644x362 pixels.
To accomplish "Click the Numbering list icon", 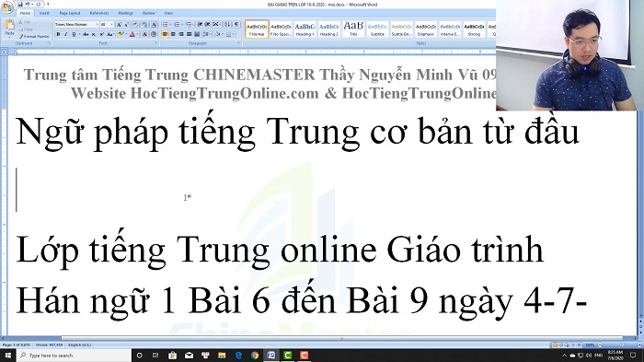I will point(178,25).
